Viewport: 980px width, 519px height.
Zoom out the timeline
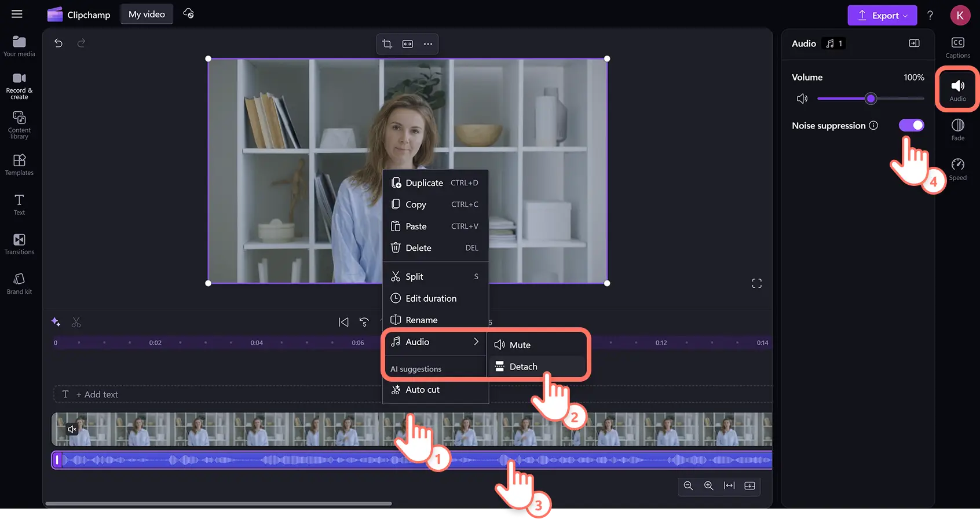pos(688,486)
